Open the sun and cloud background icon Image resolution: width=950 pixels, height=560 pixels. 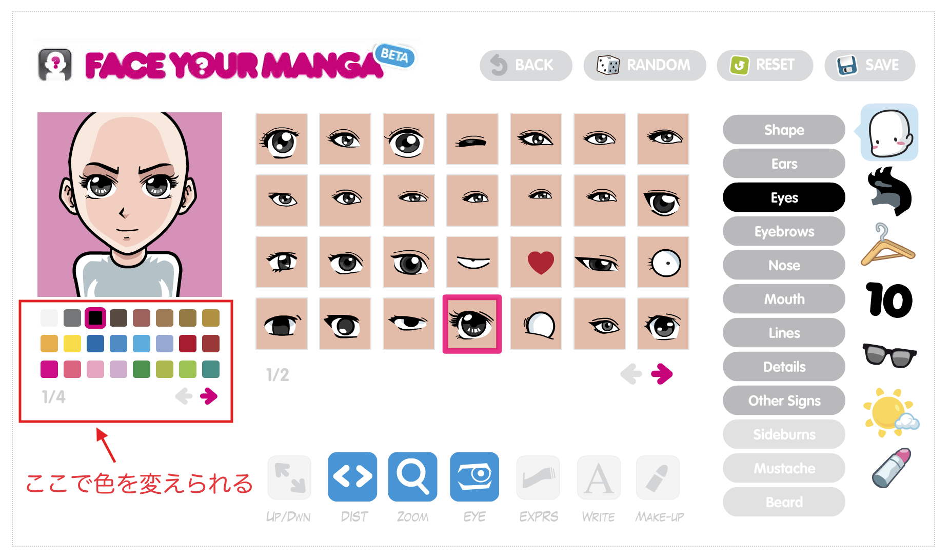tap(891, 412)
